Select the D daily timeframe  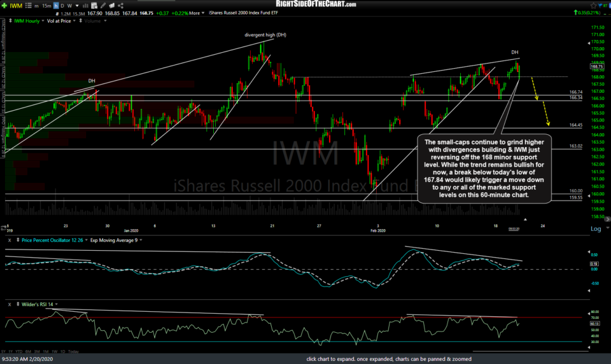coord(62,6)
